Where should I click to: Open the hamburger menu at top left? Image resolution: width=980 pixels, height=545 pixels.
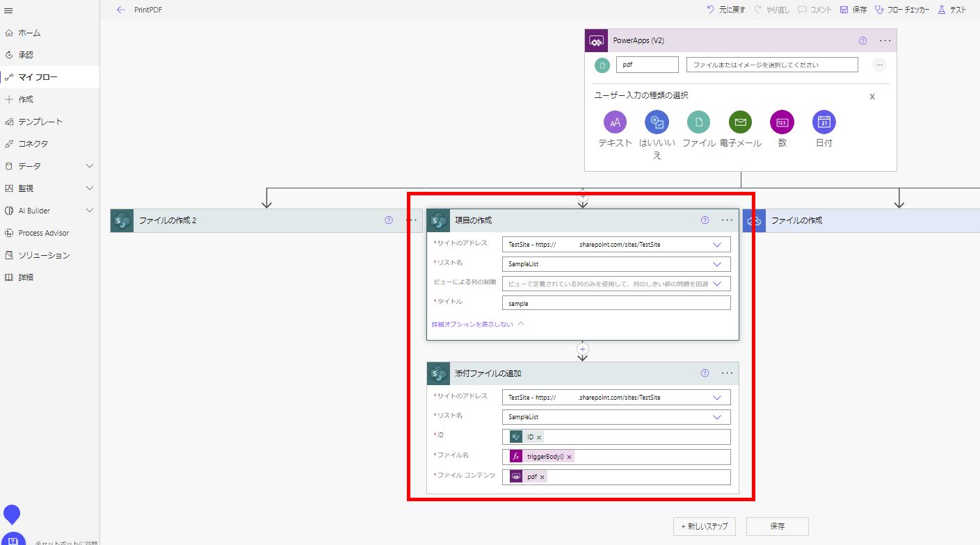[x=10, y=10]
